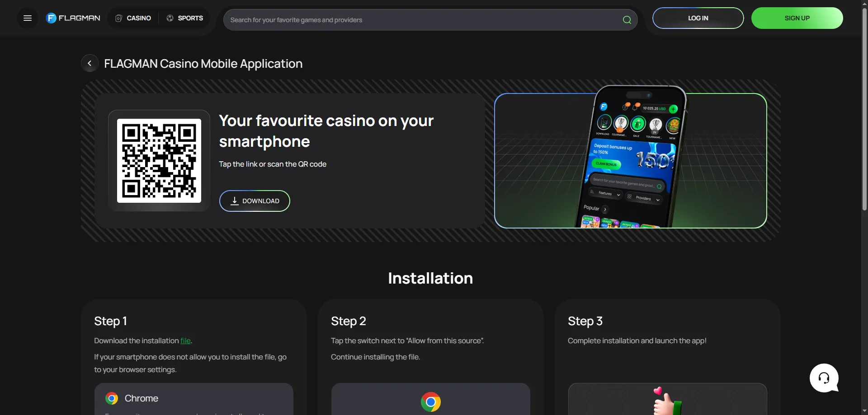Open the CASINO section

pyautogui.click(x=133, y=18)
